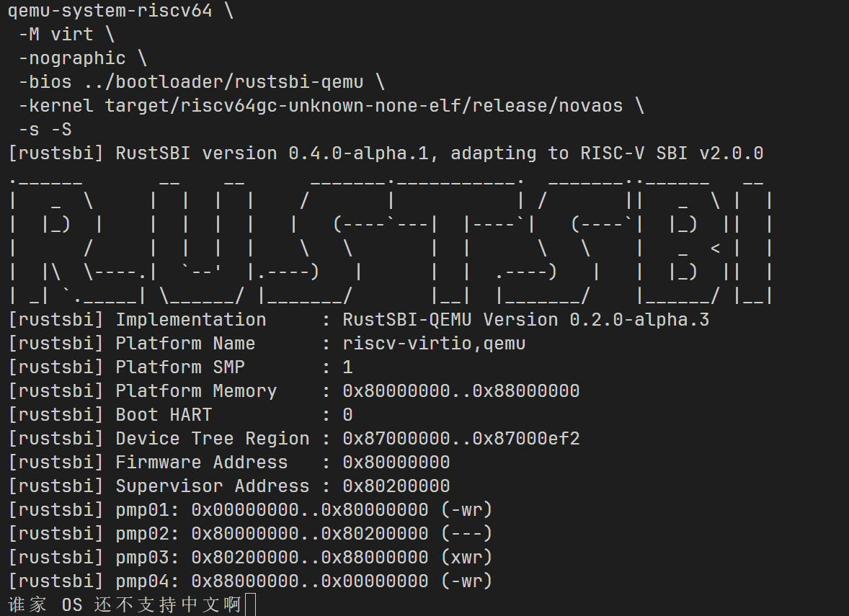Click the -s -S debug flags

coord(45,130)
